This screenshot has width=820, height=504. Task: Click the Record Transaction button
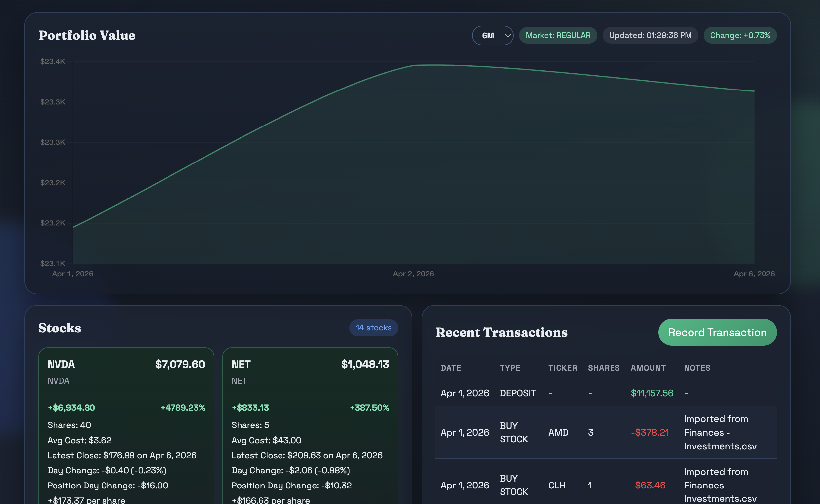point(717,332)
